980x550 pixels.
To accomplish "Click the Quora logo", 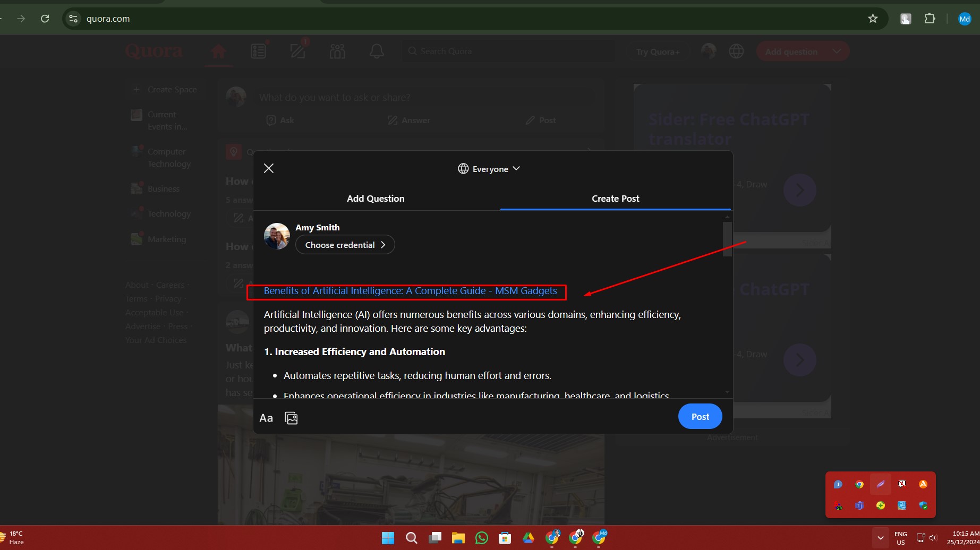I will click(x=154, y=51).
